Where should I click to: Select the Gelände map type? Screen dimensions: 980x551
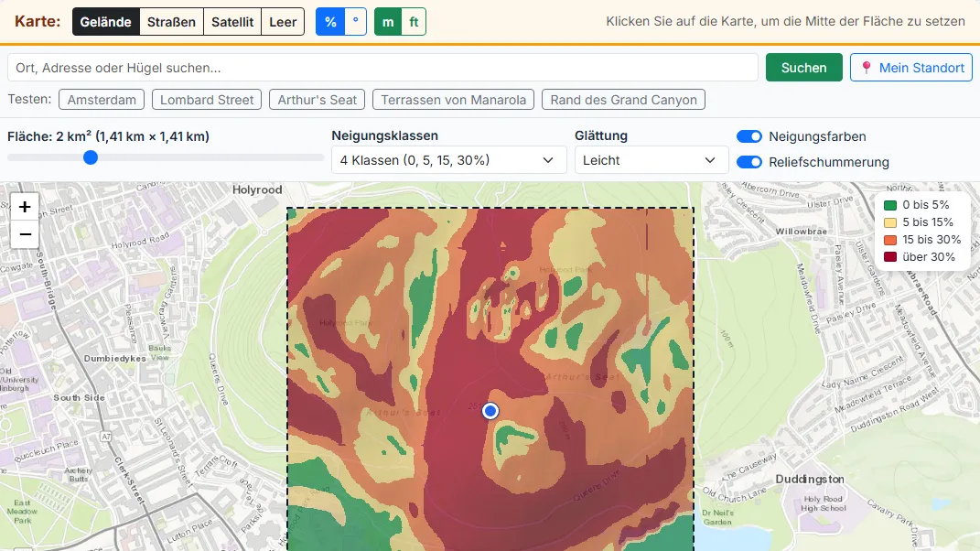(x=105, y=22)
